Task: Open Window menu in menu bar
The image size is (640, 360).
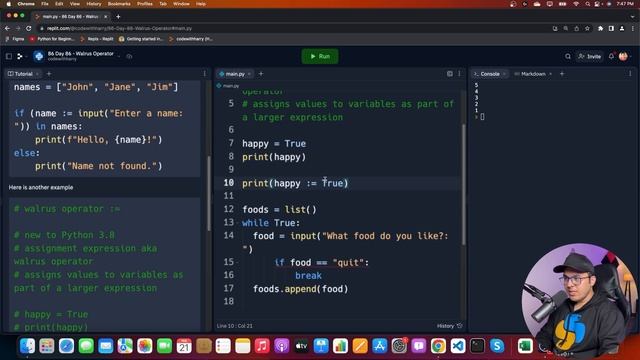Action: pyautogui.click(x=181, y=4)
